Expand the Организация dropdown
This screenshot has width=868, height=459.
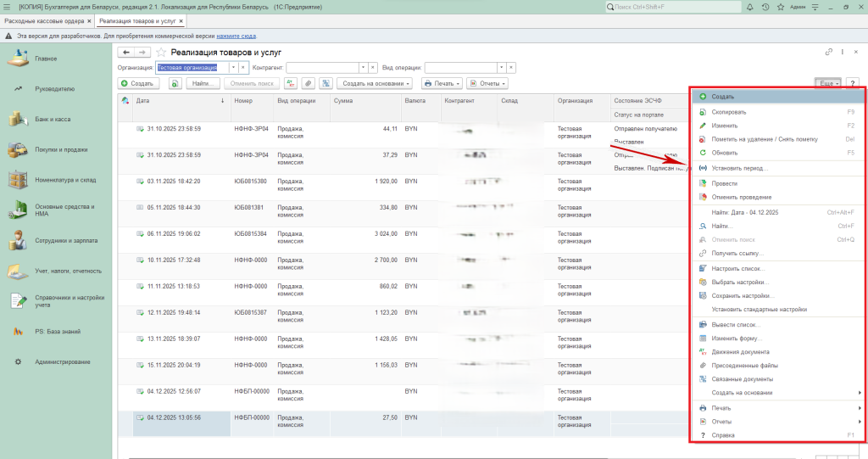pyautogui.click(x=233, y=67)
